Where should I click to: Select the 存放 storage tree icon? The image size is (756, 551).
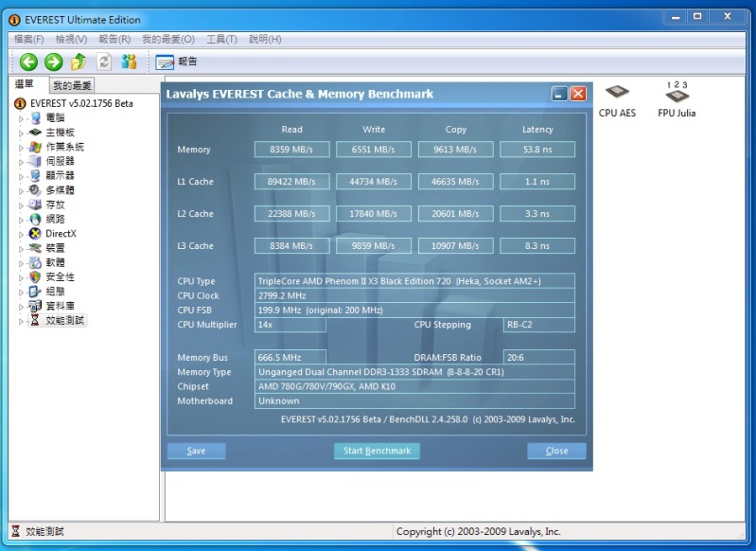(x=35, y=204)
